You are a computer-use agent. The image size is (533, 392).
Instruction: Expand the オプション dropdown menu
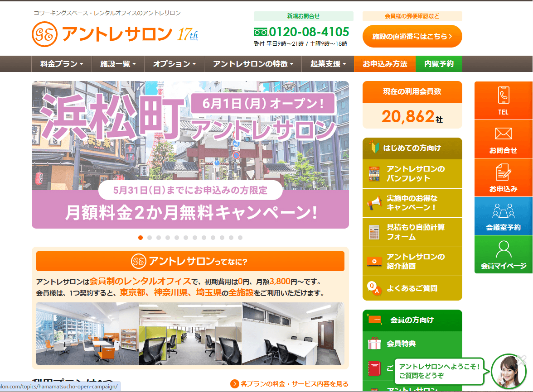point(174,64)
